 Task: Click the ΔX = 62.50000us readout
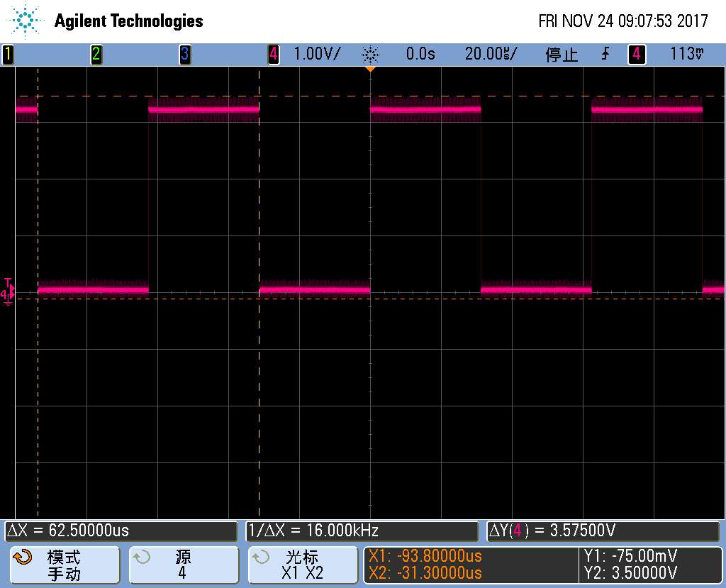pos(121,531)
